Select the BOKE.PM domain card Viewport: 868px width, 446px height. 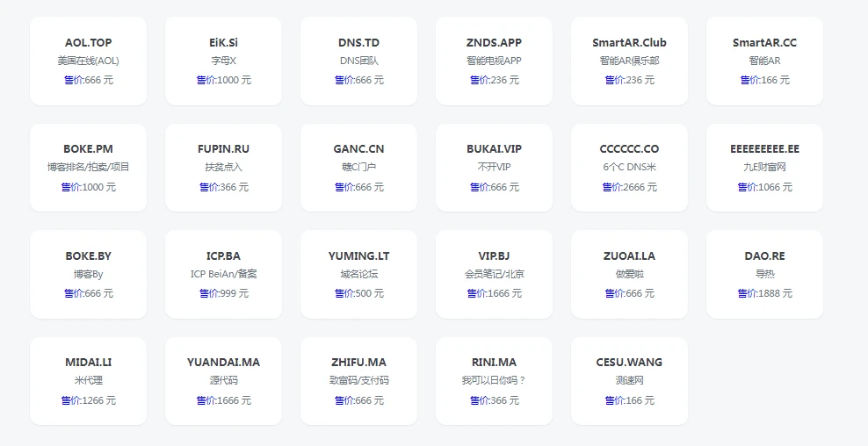(88, 149)
